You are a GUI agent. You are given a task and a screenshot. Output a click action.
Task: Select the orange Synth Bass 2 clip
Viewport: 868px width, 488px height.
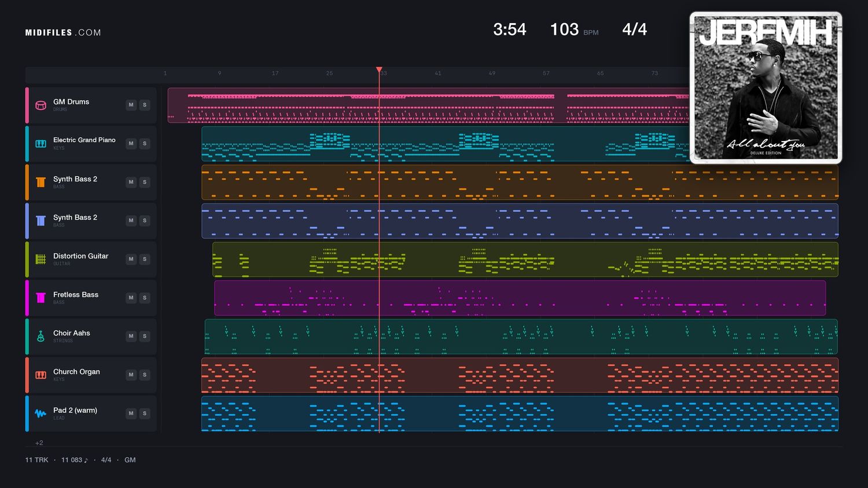coord(520,182)
